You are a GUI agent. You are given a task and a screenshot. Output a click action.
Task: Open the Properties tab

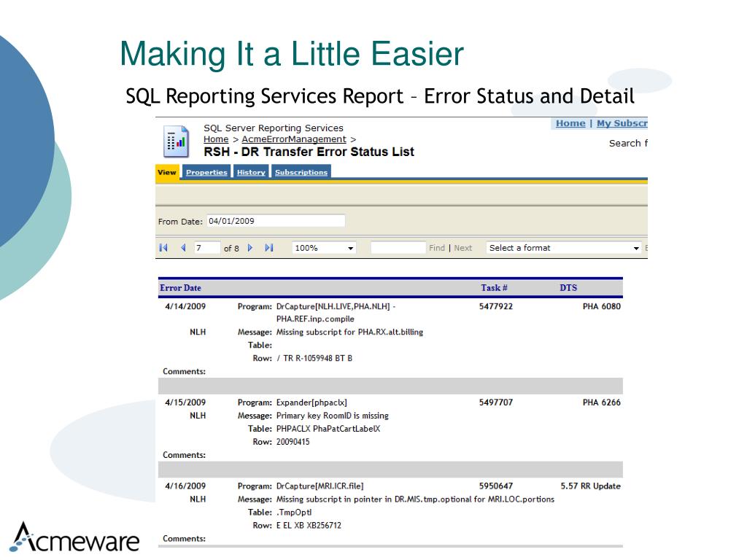(206, 172)
